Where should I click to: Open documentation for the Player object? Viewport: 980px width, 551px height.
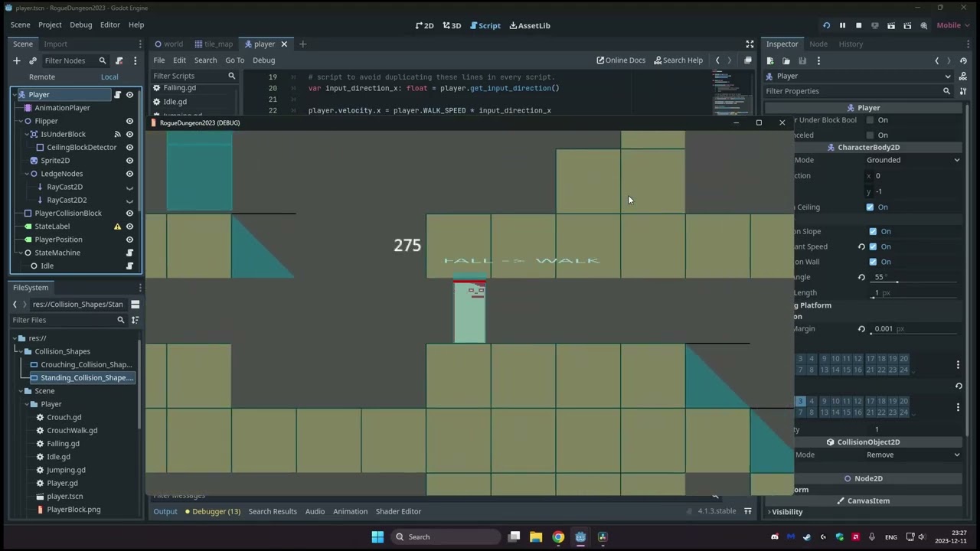pyautogui.click(x=963, y=76)
